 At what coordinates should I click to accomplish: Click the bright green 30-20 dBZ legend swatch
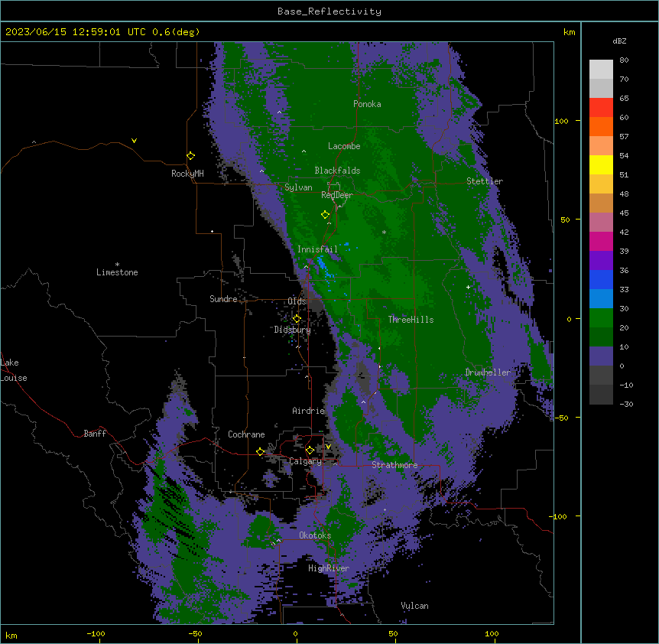coord(601,318)
